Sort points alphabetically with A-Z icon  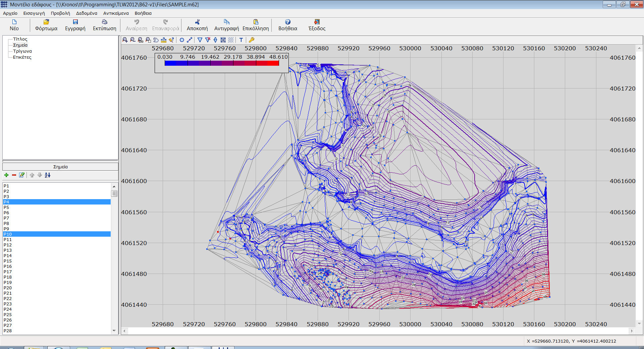tap(48, 175)
